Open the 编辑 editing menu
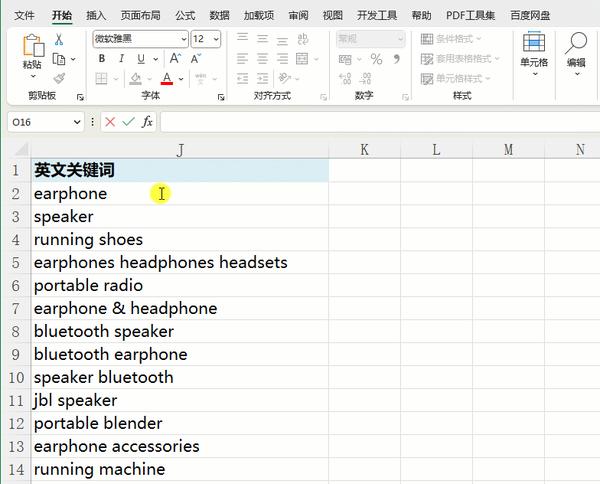600x484 pixels. pyautogui.click(x=576, y=54)
